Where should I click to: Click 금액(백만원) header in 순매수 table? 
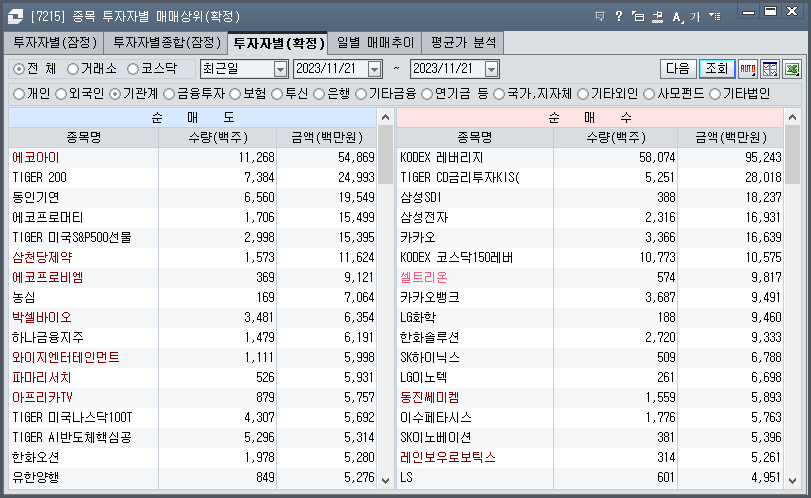click(730, 138)
